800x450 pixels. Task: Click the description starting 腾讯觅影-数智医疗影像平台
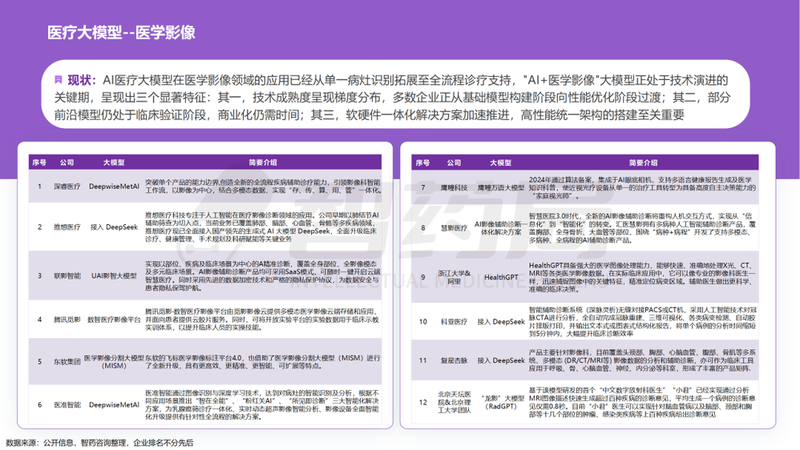[262, 319]
